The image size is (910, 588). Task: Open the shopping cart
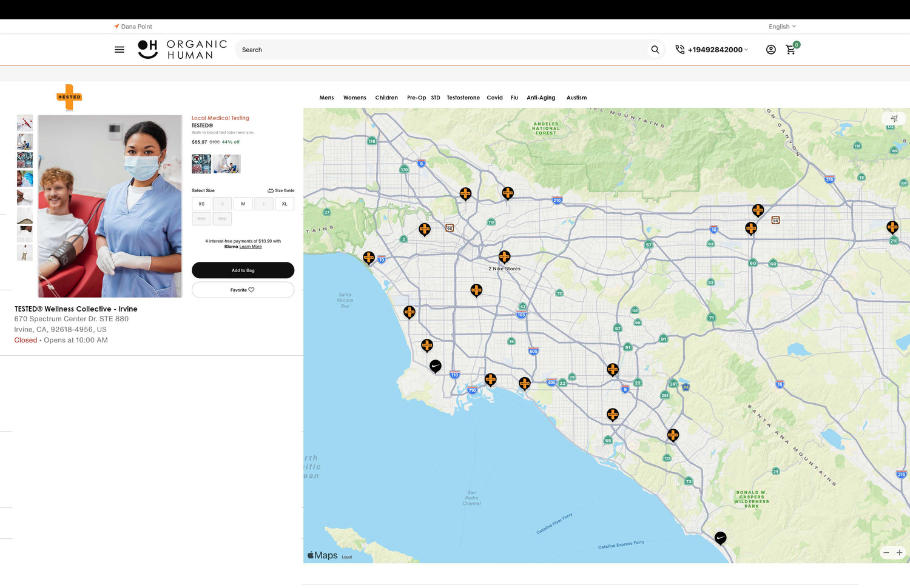[x=790, y=50]
